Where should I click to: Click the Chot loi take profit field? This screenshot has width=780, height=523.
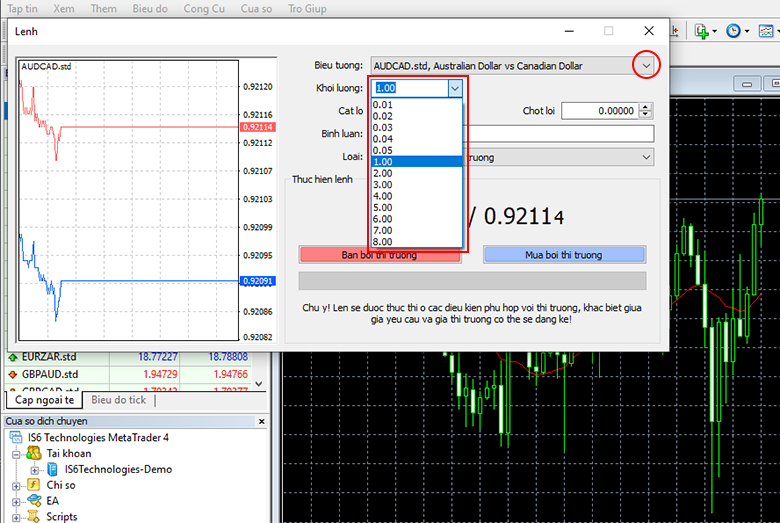(600, 110)
